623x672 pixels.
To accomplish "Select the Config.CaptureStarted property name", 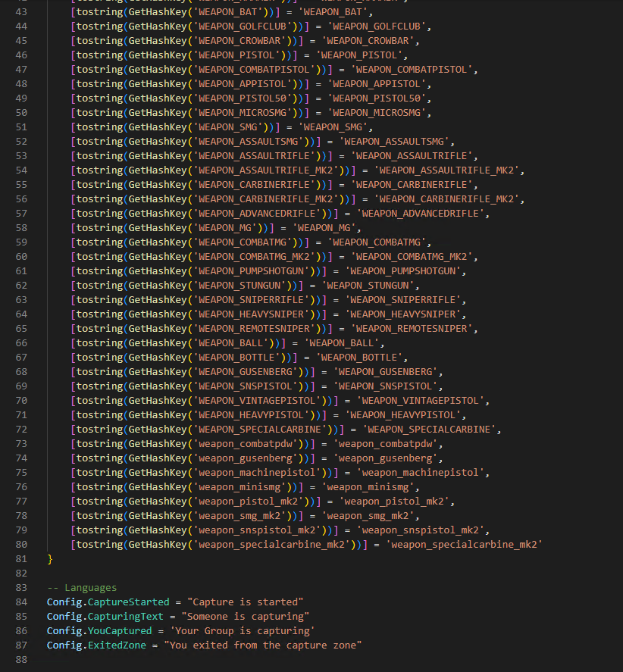I will [128, 602].
